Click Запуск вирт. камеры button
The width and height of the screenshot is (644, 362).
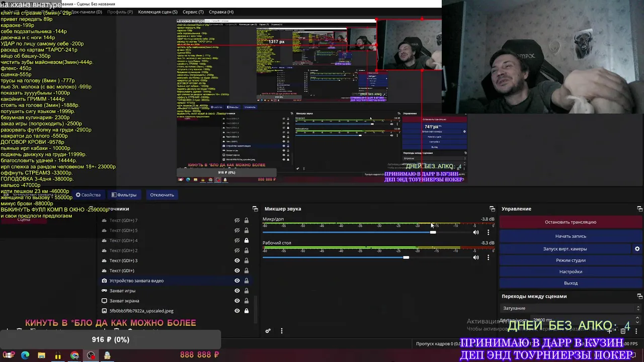click(x=565, y=249)
